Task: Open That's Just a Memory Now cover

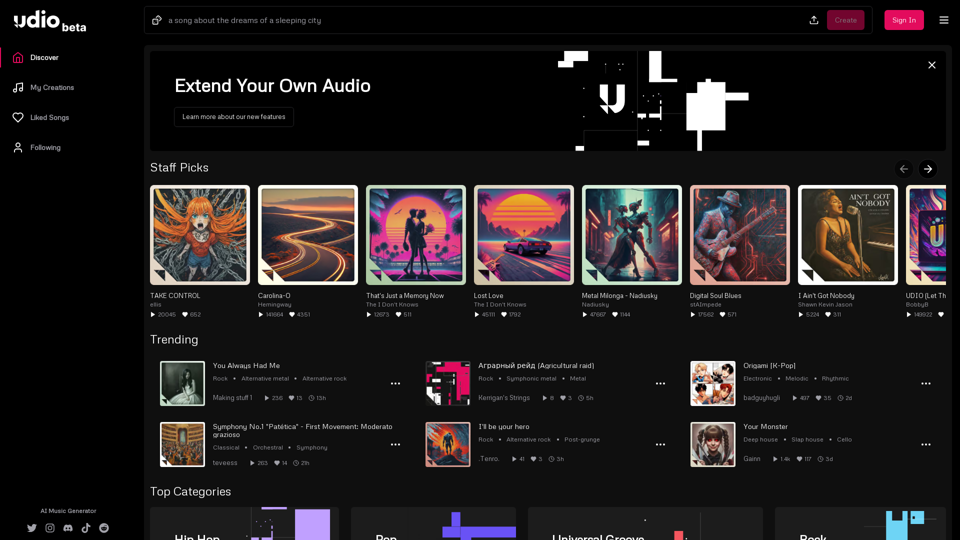Action: pyautogui.click(x=416, y=235)
